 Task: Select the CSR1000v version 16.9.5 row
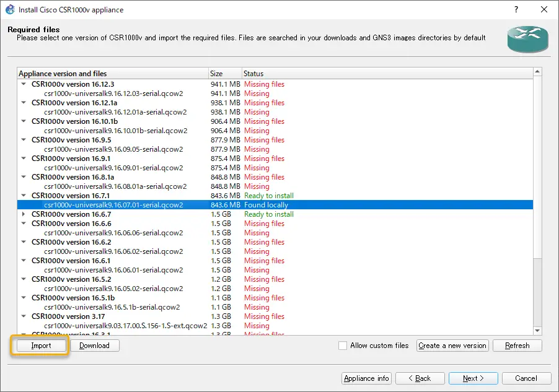[x=275, y=140]
